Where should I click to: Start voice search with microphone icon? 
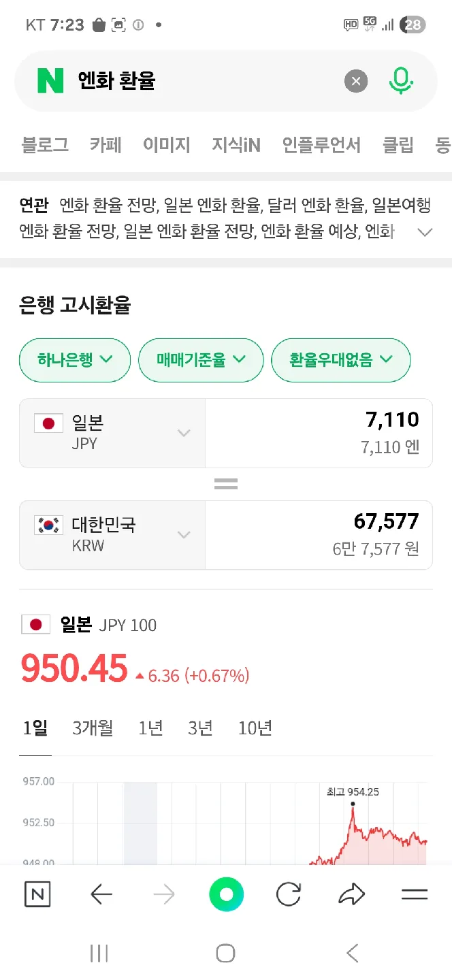[401, 82]
